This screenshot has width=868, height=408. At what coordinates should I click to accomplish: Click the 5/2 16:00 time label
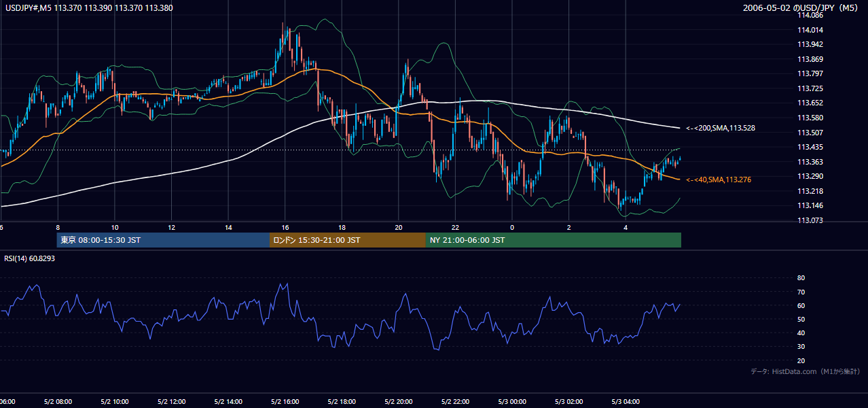pos(285,402)
